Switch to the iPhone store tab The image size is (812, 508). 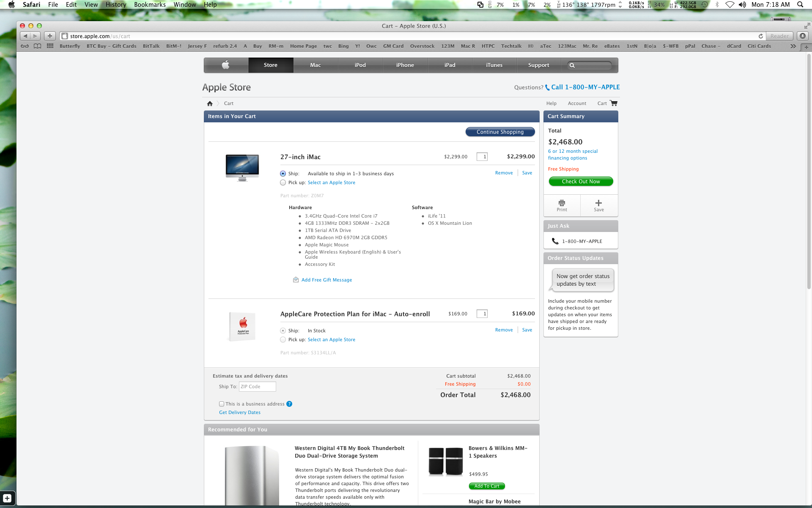pos(405,65)
